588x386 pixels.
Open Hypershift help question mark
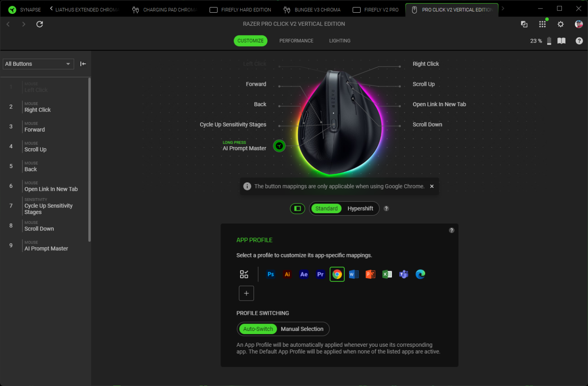click(x=386, y=209)
